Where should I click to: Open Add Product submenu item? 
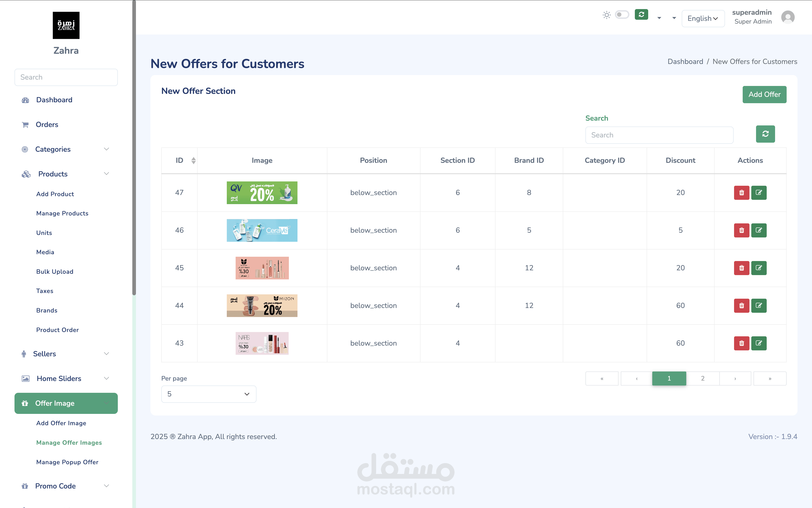tap(55, 194)
